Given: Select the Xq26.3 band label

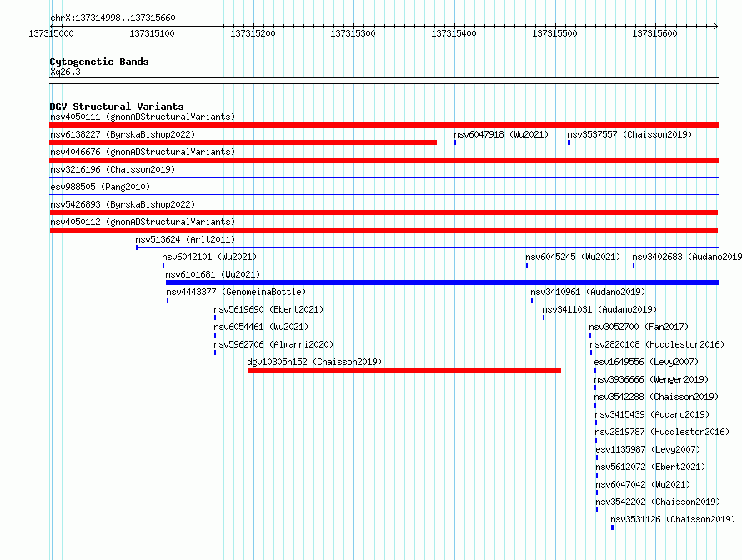Looking at the screenshot, I should click(x=65, y=72).
